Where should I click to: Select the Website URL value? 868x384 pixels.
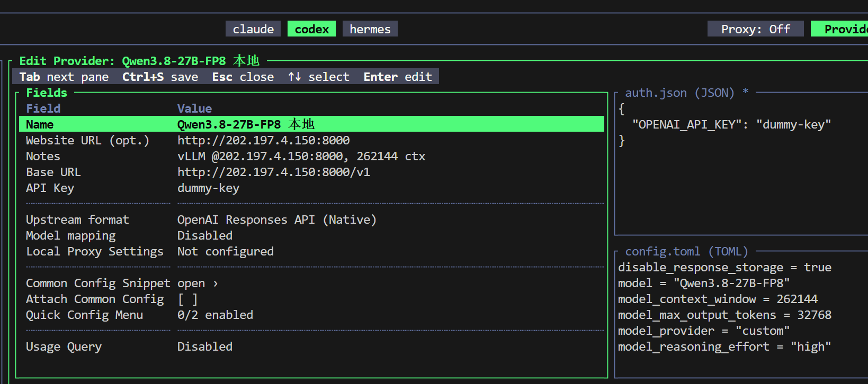(264, 140)
